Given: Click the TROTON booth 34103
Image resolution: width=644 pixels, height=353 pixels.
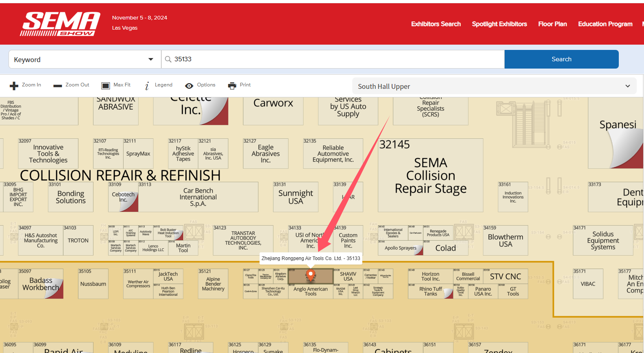Looking at the screenshot, I should click(x=78, y=240).
